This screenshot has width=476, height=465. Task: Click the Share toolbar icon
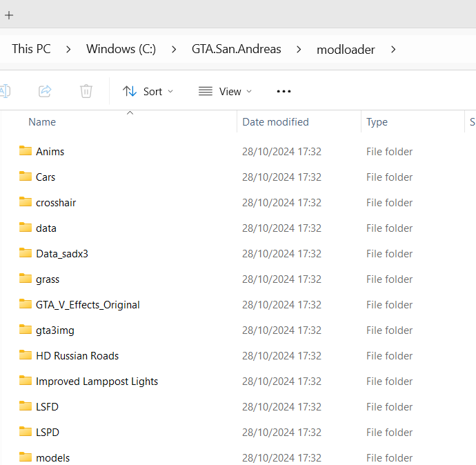coord(45,91)
